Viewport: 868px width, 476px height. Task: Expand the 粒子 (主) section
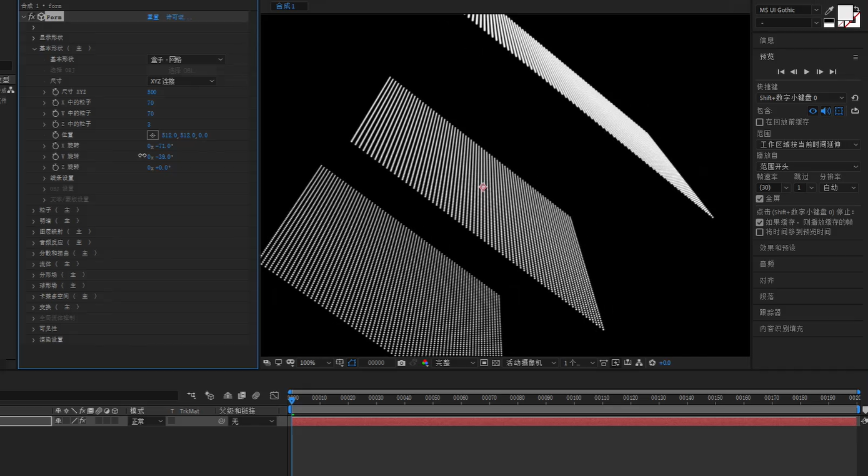click(x=34, y=211)
